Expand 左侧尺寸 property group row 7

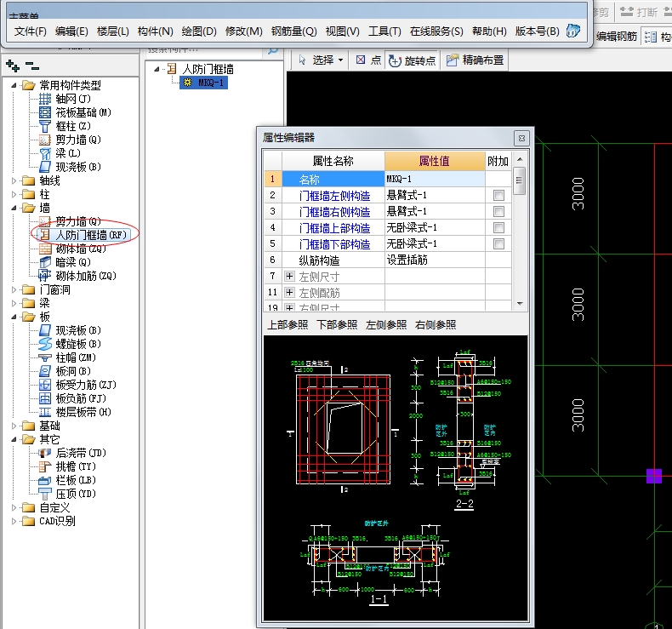(290, 276)
